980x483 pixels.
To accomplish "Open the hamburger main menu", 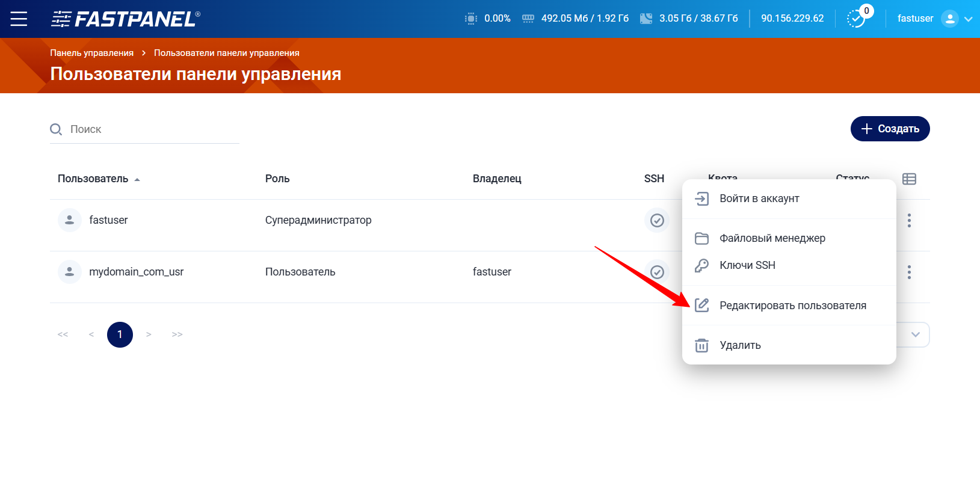I will [x=19, y=19].
